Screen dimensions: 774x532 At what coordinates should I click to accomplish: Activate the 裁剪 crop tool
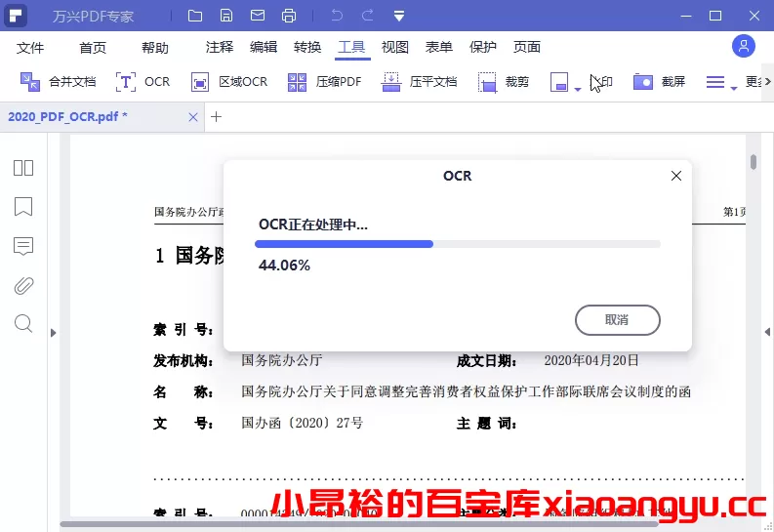503,81
